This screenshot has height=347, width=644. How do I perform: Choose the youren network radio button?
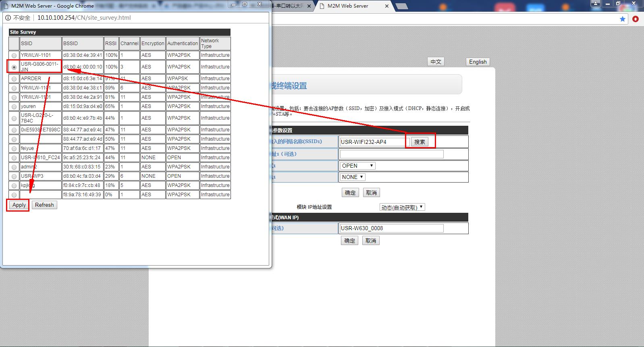14,106
